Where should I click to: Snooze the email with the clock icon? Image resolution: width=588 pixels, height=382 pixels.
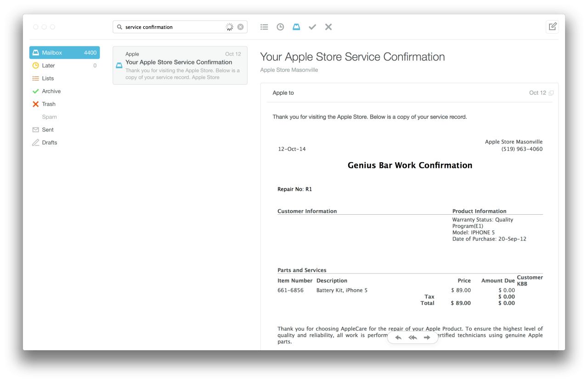click(x=280, y=27)
